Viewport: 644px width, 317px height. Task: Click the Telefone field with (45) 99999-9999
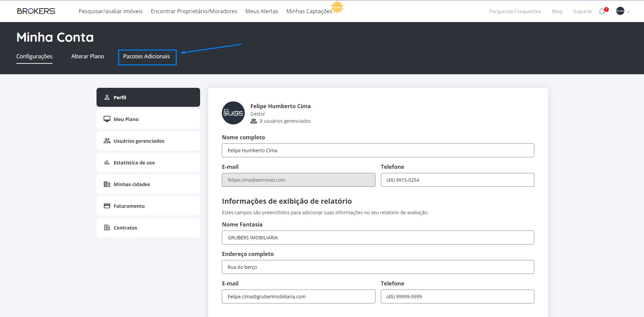[457, 296]
